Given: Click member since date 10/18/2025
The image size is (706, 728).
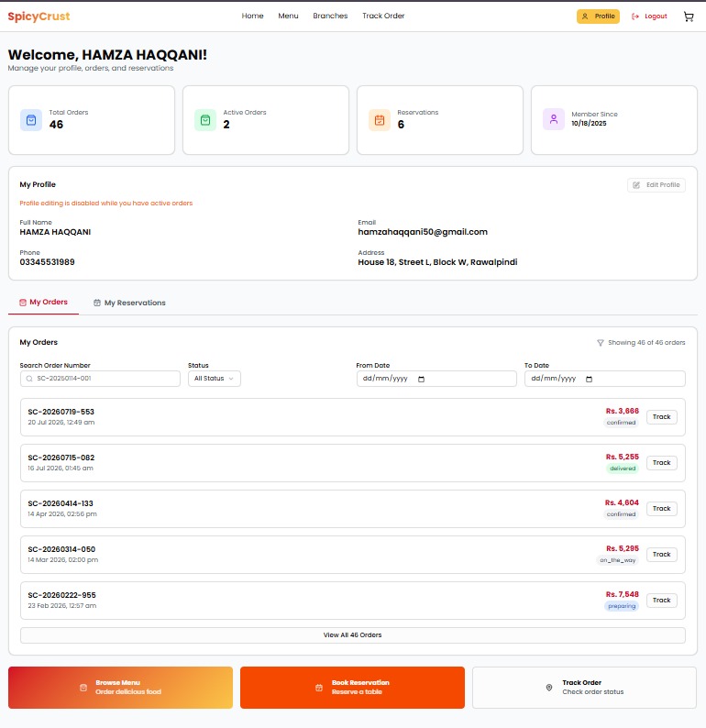Looking at the screenshot, I should click(589, 123).
